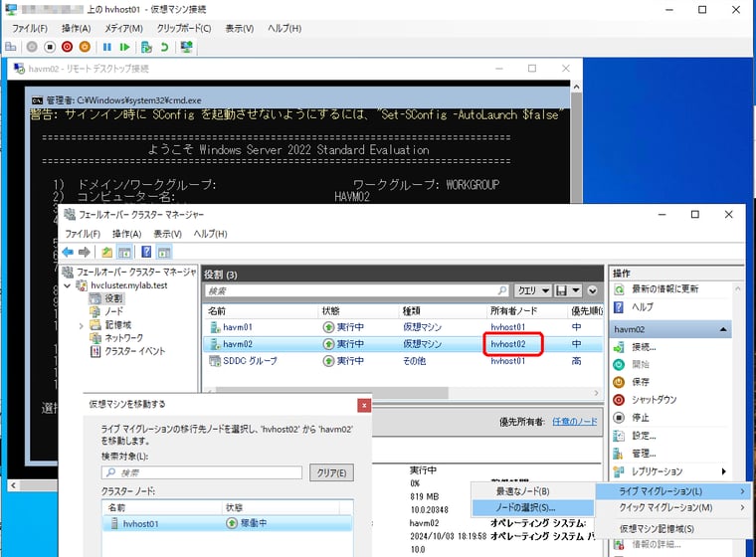Expand the roles search options chevron button
This screenshot has height=557, width=756.
(x=593, y=290)
